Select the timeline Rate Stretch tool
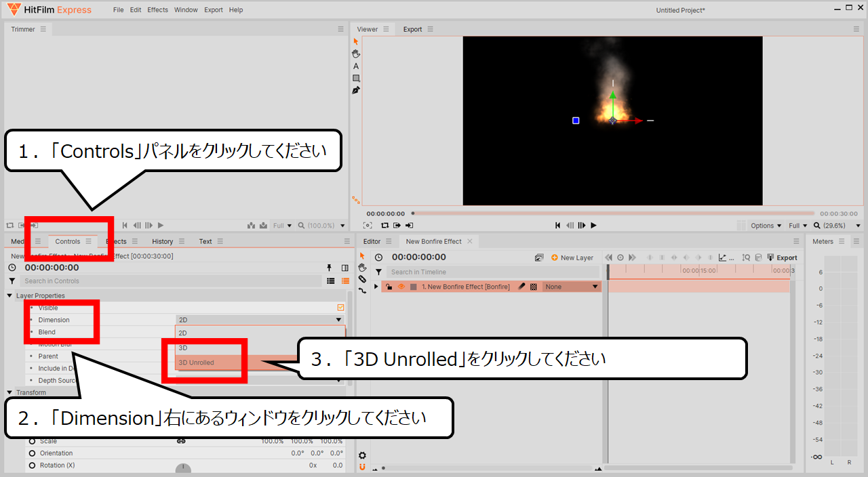 coord(362,290)
